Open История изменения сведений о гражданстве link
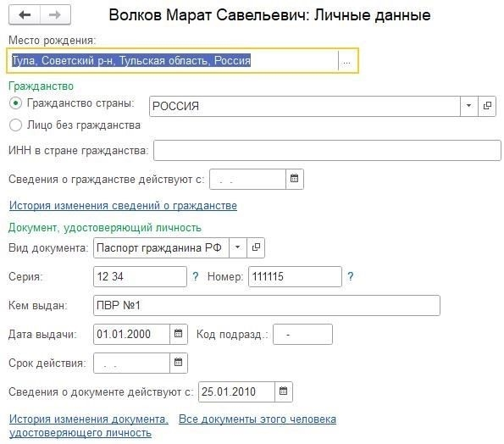Screen dimensions: 504x444 (x=123, y=205)
